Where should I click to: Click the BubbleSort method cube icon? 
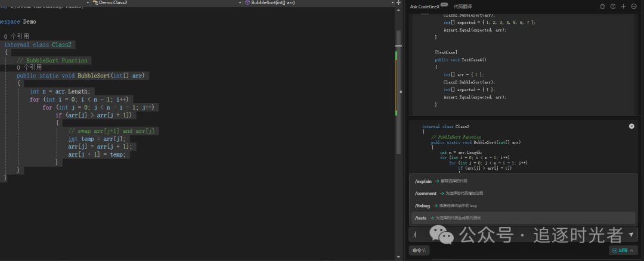tap(247, 3)
